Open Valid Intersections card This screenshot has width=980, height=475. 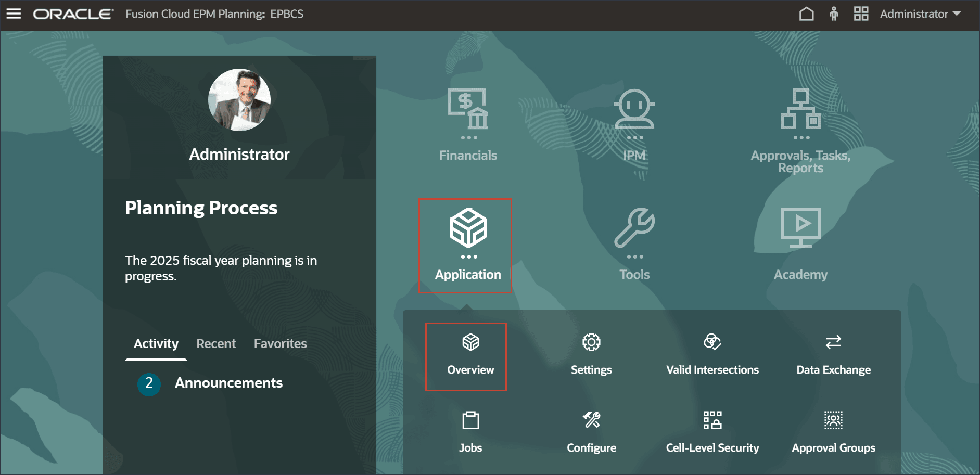click(712, 355)
